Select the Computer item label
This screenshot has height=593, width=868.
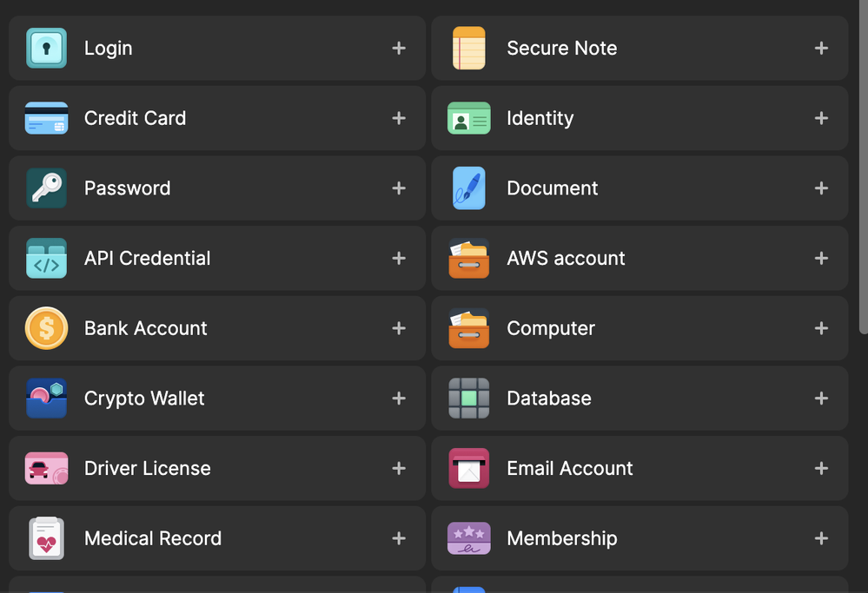point(551,329)
